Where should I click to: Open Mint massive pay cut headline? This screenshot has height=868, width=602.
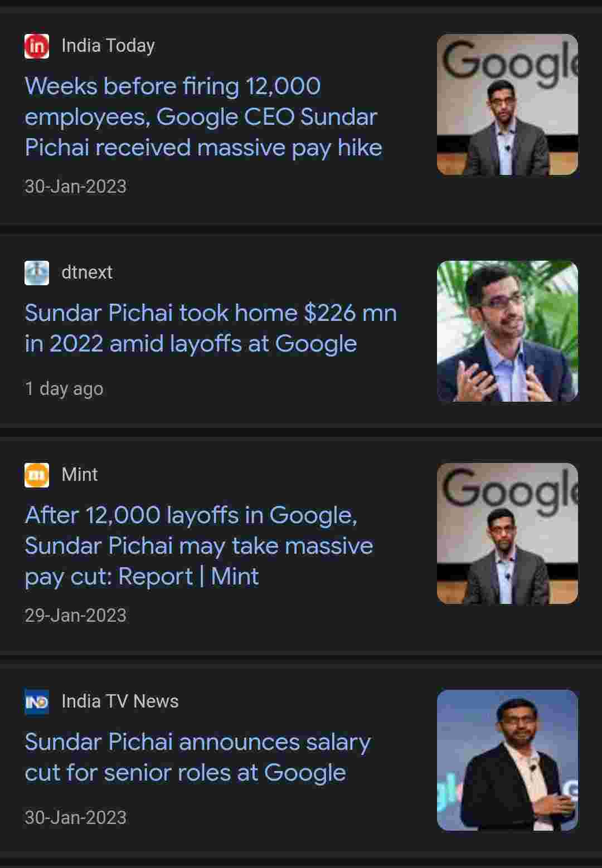tap(198, 546)
